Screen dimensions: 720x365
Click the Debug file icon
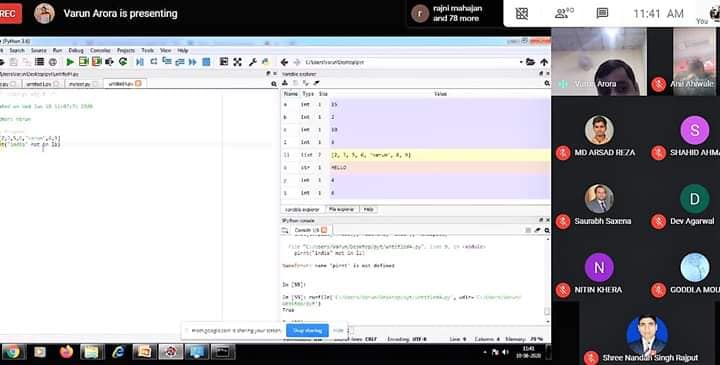click(140, 62)
